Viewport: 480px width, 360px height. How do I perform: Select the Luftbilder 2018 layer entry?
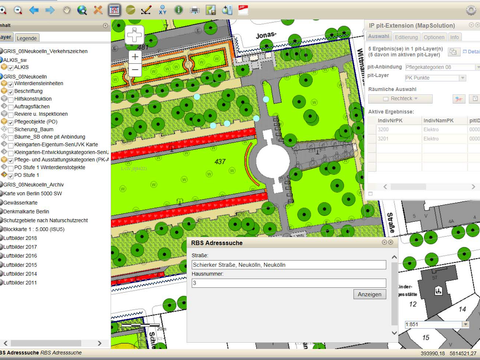click(20, 238)
